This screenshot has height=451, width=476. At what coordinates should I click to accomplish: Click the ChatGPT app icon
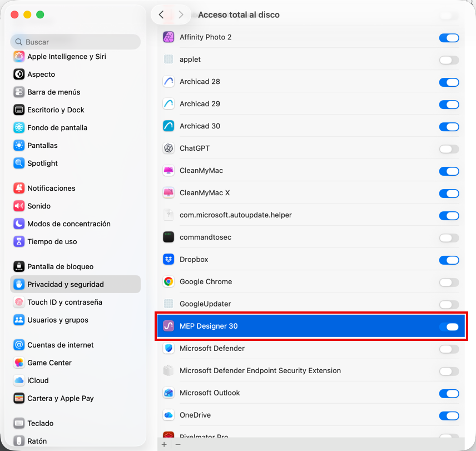(x=168, y=148)
